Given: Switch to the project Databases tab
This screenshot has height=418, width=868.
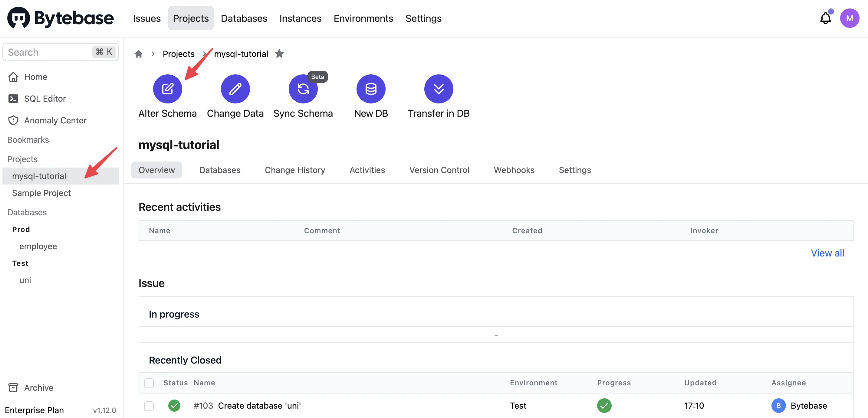Looking at the screenshot, I should 220,170.
